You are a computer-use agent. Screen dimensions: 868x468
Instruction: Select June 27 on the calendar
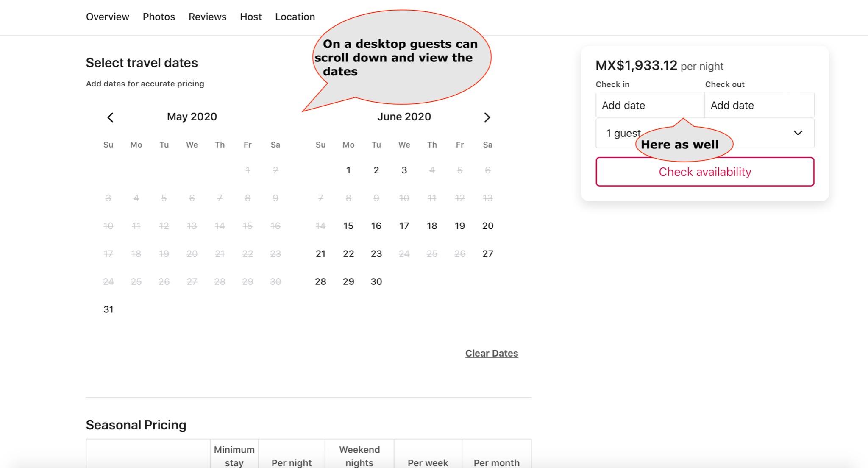click(x=487, y=254)
